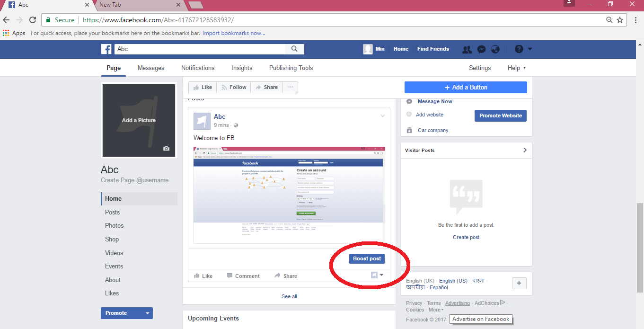The height and width of the screenshot is (329, 644).
Task: Click inside the Facebook search field
Action: (x=200, y=49)
